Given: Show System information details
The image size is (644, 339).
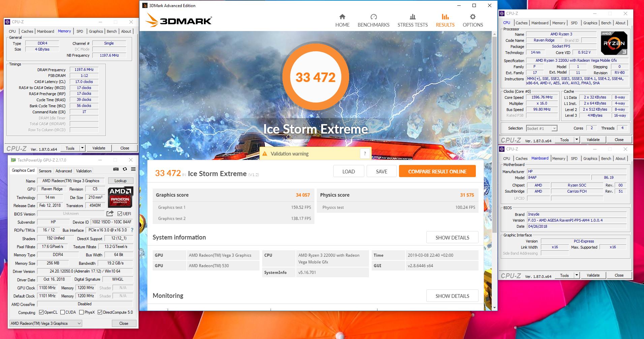Looking at the screenshot, I should click(x=452, y=237).
